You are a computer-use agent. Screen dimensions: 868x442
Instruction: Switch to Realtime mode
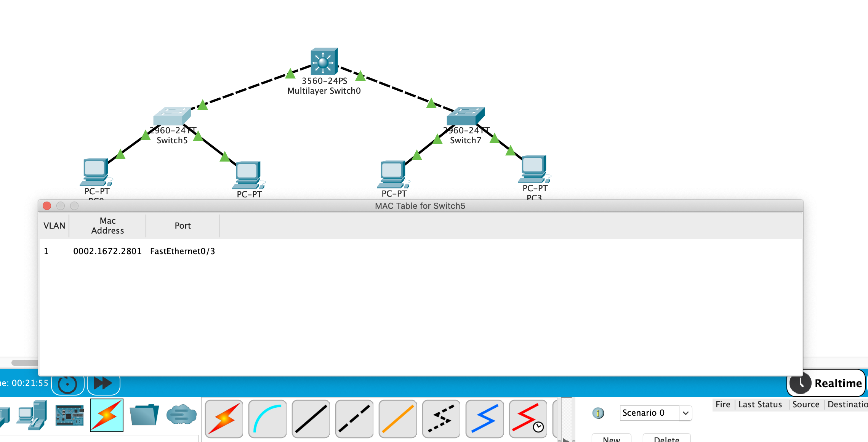click(x=826, y=383)
